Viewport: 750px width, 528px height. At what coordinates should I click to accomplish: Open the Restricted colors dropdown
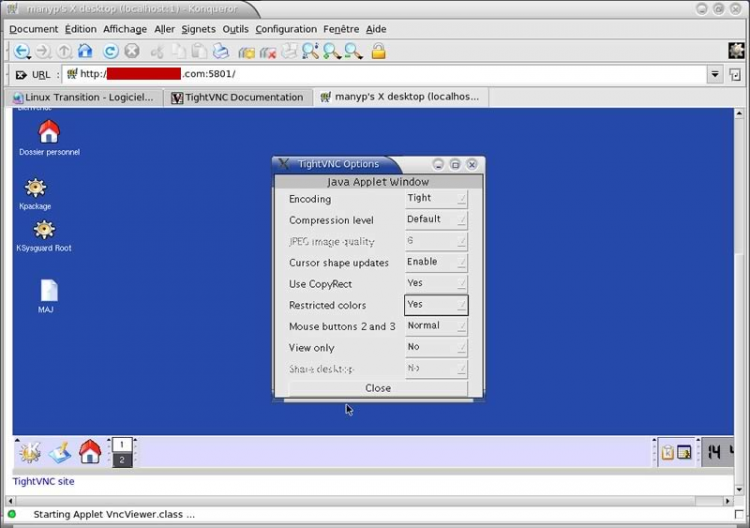[x=436, y=305]
